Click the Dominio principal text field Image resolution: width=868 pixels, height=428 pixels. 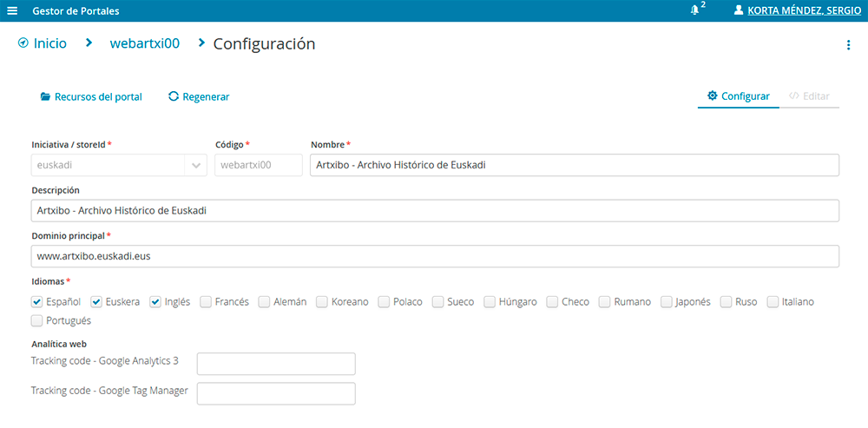(435, 257)
